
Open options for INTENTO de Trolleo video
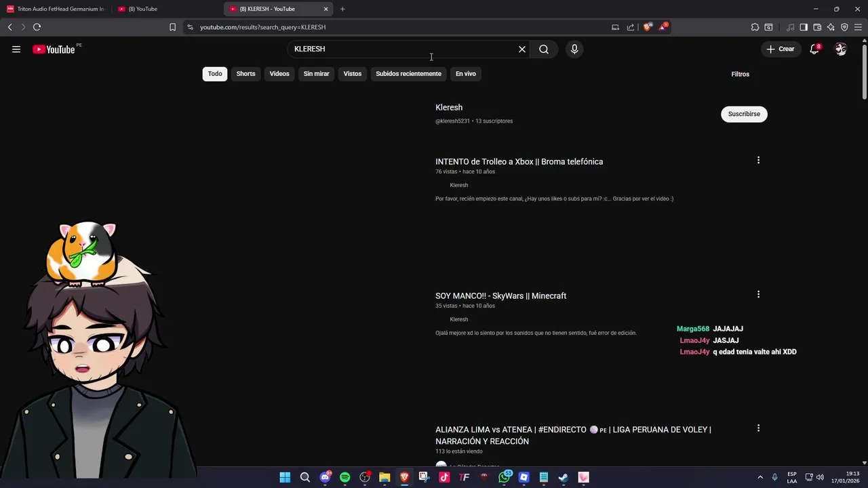tap(758, 160)
